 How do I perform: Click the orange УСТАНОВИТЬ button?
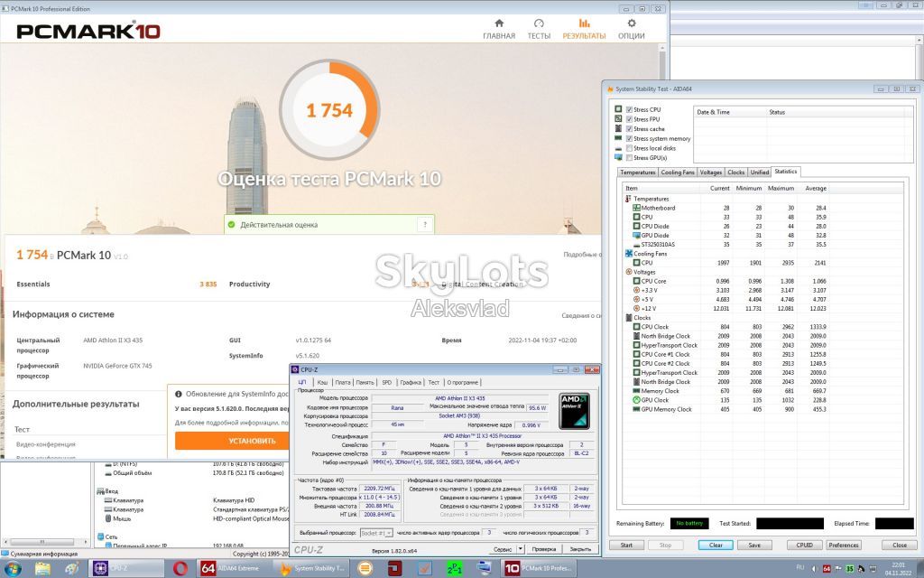[x=252, y=441]
